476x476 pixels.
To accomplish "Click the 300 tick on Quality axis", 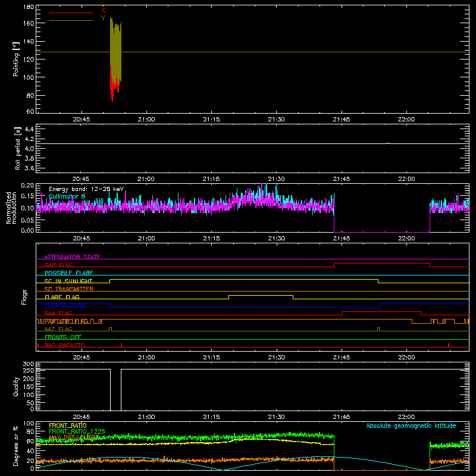I will (x=29, y=364).
